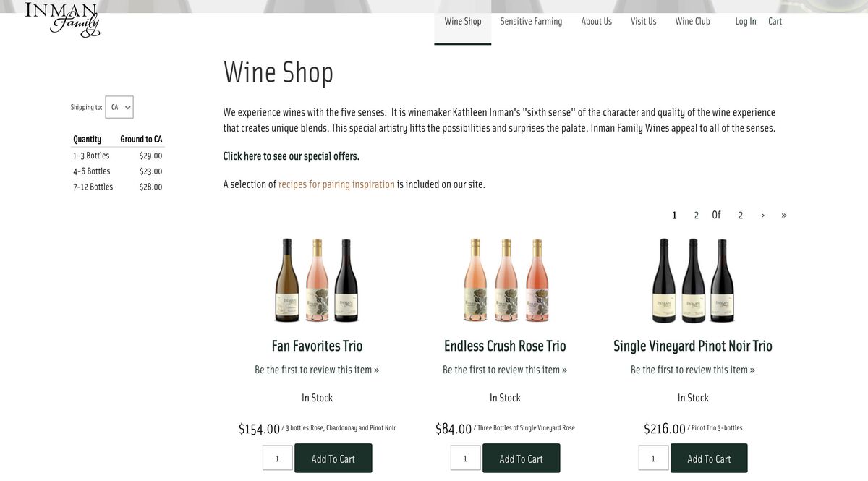
Task: Open the shipping state dropdown
Action: click(119, 106)
